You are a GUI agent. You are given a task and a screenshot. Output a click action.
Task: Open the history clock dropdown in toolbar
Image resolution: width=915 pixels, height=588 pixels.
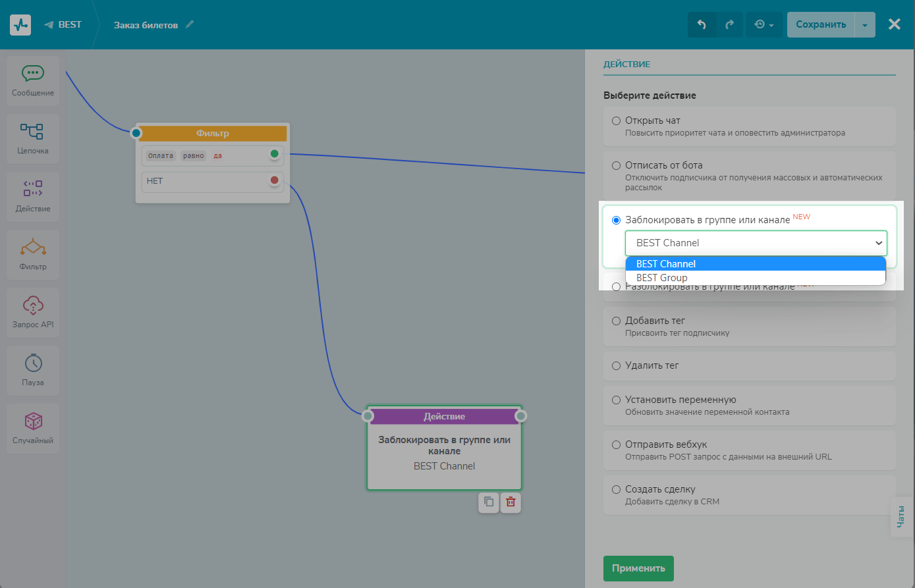click(764, 24)
